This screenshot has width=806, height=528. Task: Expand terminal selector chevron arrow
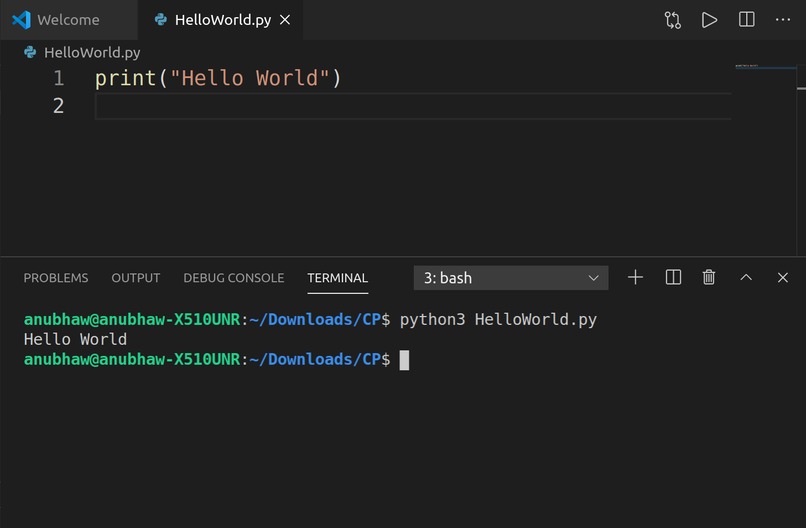(x=593, y=278)
